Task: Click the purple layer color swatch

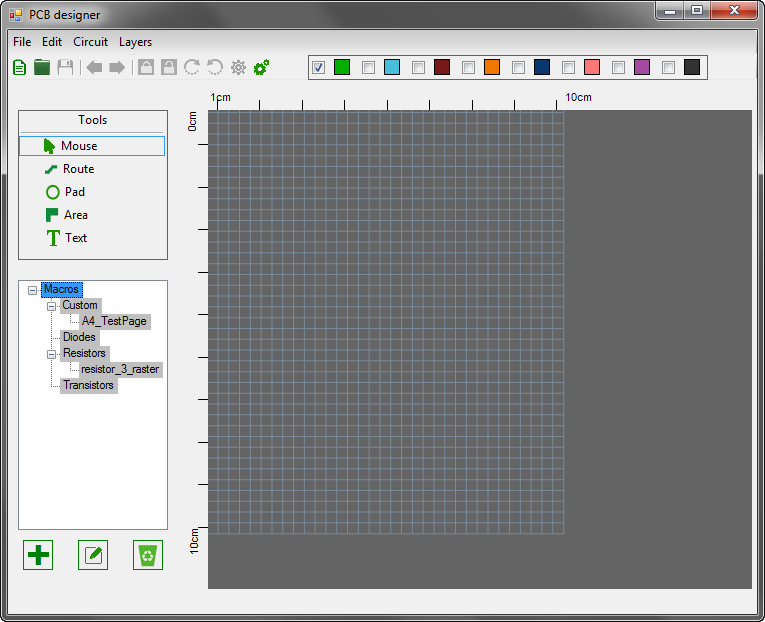Action: point(642,67)
